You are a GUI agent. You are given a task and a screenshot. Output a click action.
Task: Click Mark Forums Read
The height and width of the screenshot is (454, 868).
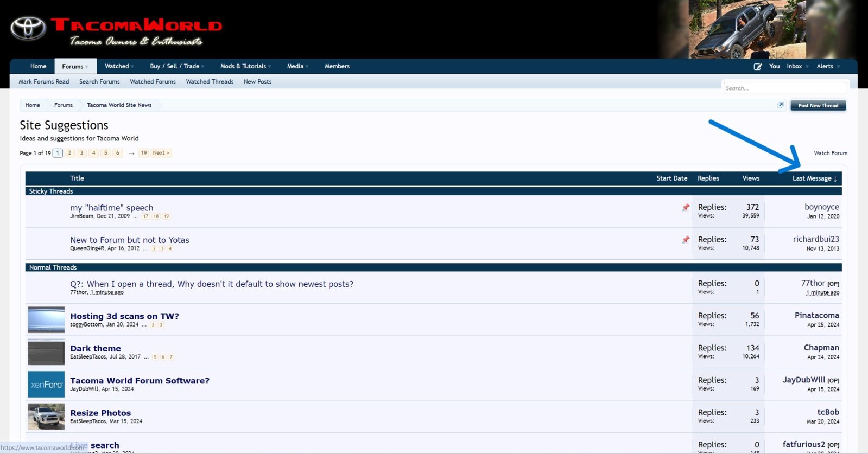[x=44, y=82]
